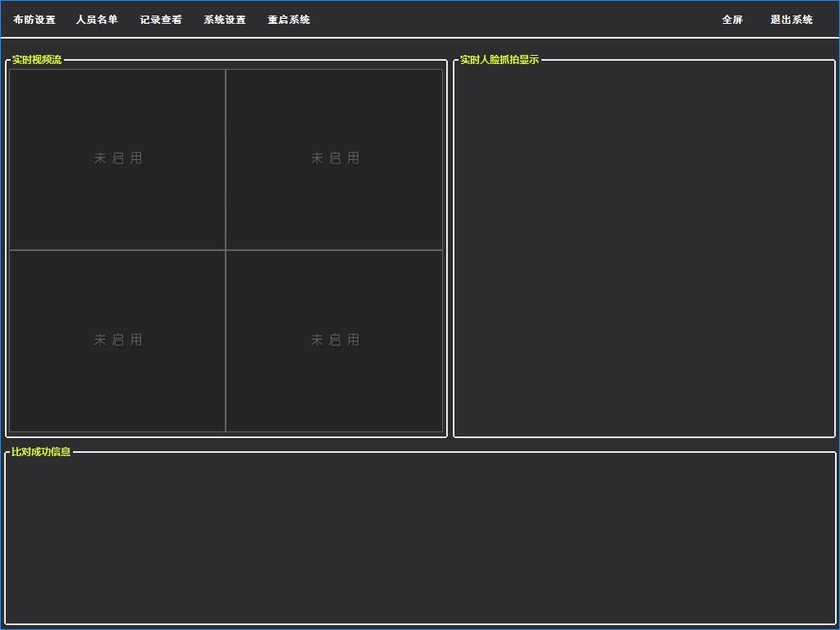Switch to 全屏 mode
Viewport: 840px width, 630px height.
733,20
